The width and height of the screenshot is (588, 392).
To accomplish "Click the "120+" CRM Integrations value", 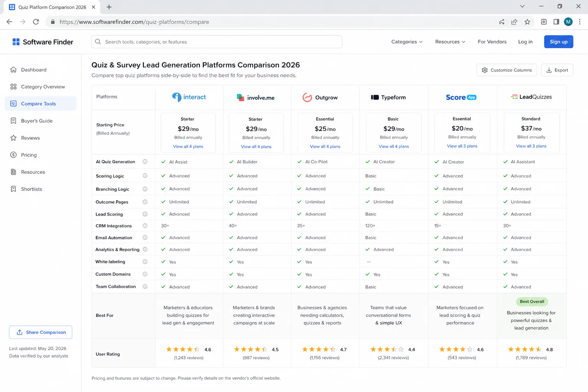I will click(x=370, y=226).
